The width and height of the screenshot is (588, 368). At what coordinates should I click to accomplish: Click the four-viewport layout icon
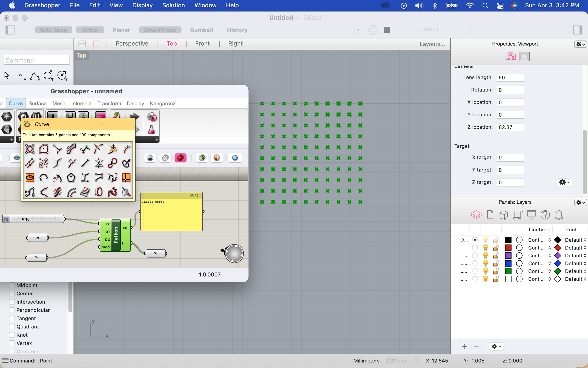coord(82,44)
